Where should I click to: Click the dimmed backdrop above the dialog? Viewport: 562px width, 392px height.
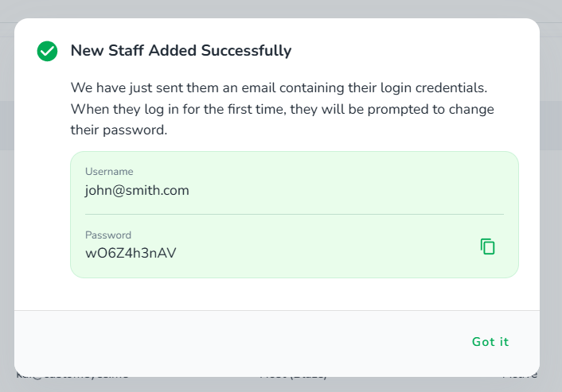(279, 8)
